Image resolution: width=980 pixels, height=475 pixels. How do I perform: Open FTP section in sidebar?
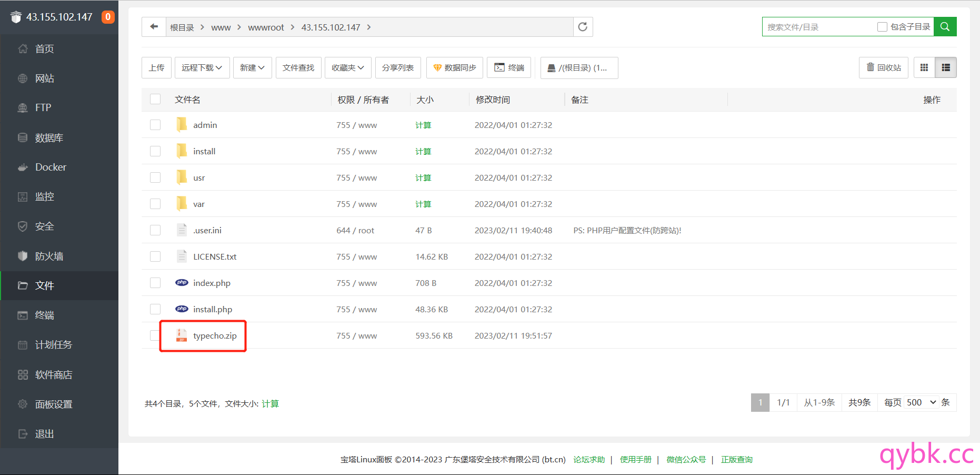[x=59, y=108]
